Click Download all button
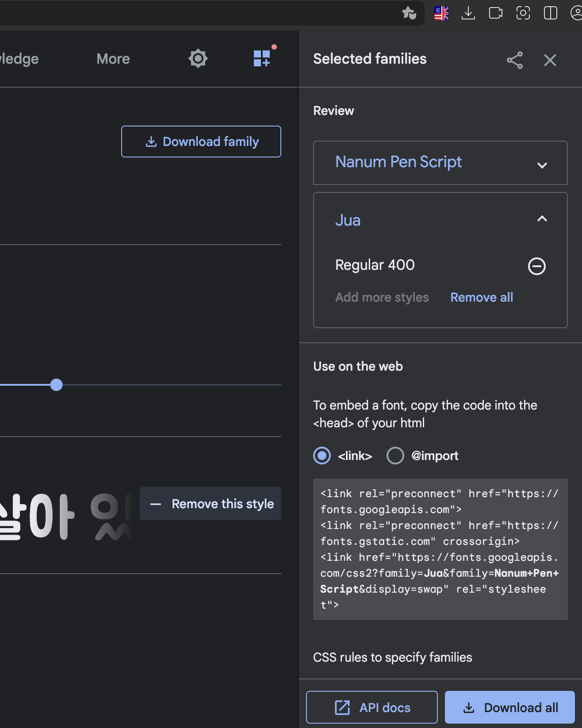The height and width of the screenshot is (728, 582). click(x=510, y=707)
